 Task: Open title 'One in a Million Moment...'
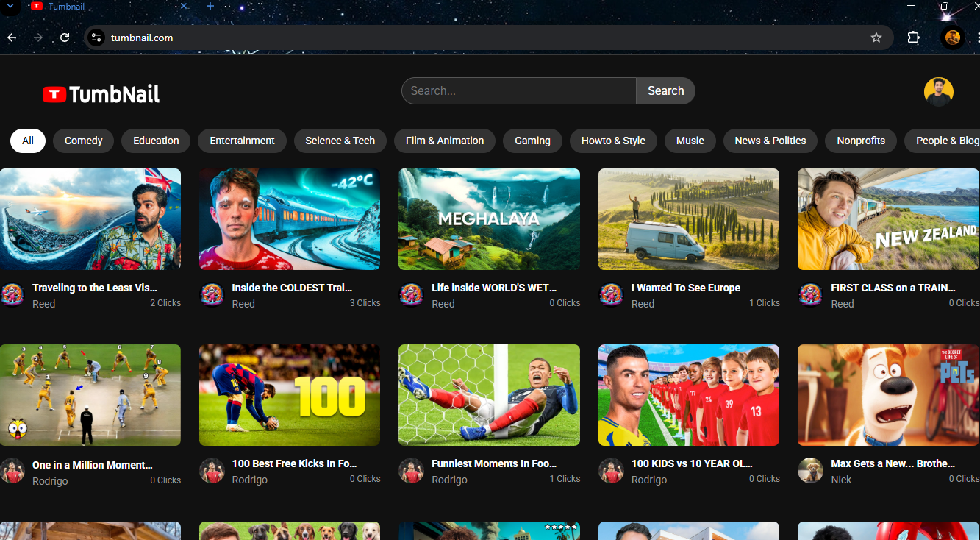tap(93, 465)
